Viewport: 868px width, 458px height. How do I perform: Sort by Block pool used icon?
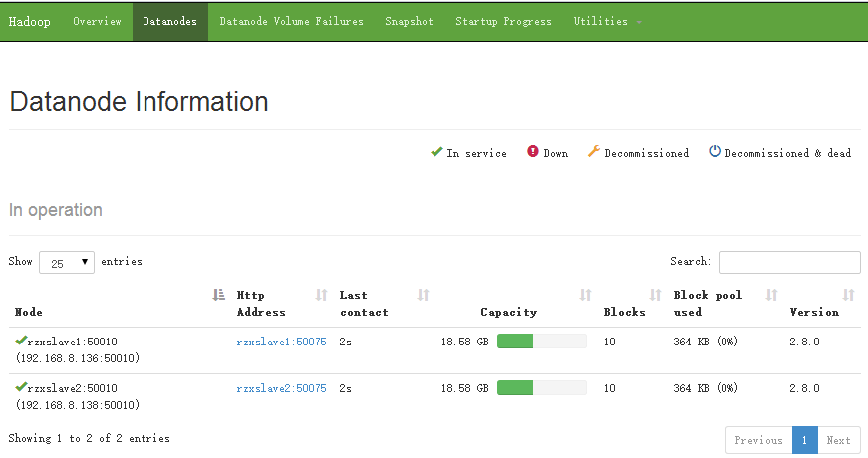pos(771,295)
